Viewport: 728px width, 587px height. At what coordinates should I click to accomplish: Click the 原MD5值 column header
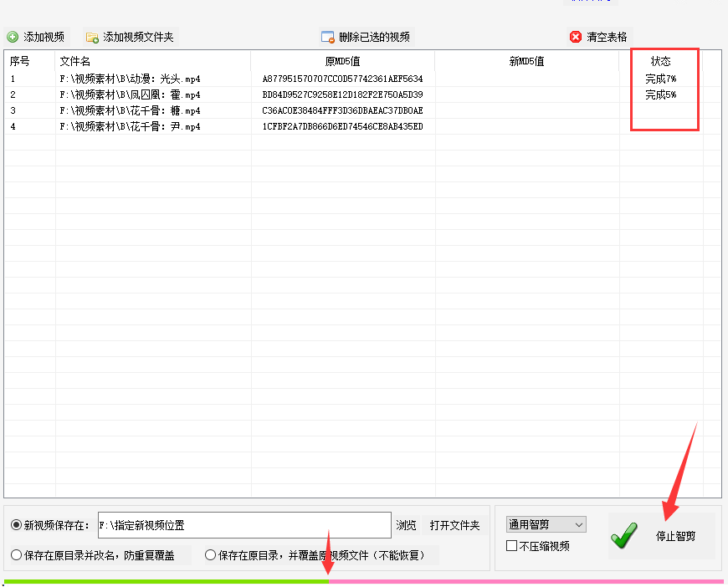(342, 61)
